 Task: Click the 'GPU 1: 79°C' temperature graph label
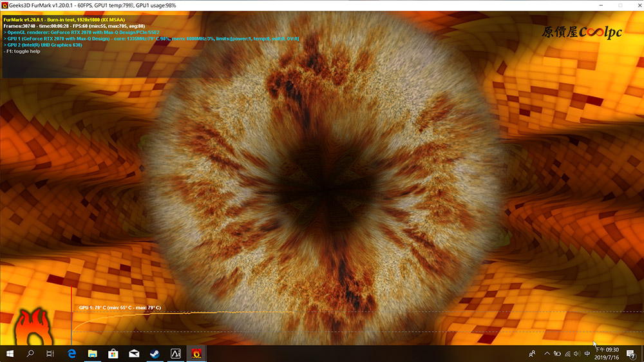120,307
